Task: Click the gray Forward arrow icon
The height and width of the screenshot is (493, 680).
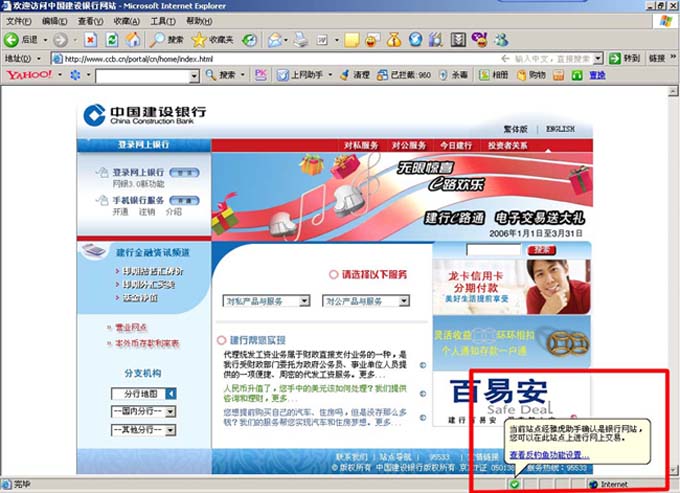Action: point(60,40)
